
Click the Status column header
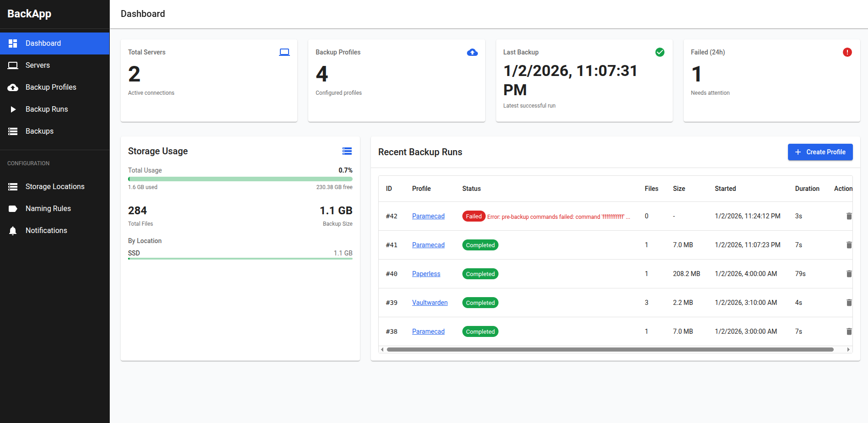[x=472, y=189]
